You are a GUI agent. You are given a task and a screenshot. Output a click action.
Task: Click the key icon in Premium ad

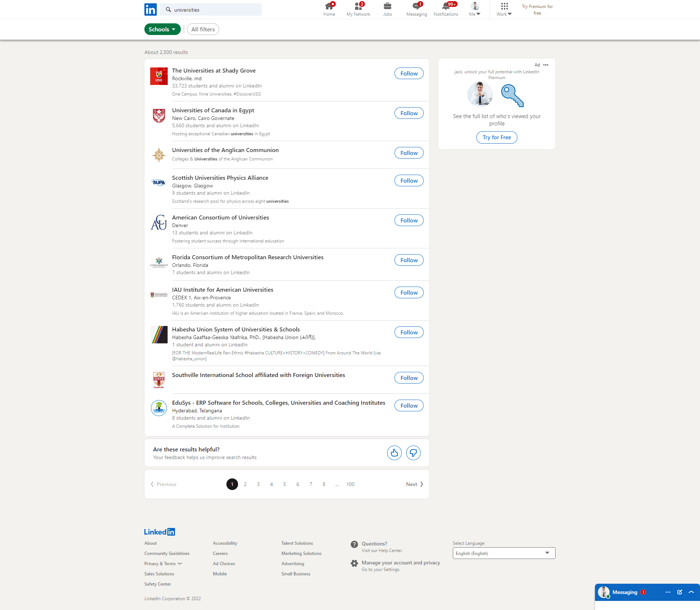point(512,96)
